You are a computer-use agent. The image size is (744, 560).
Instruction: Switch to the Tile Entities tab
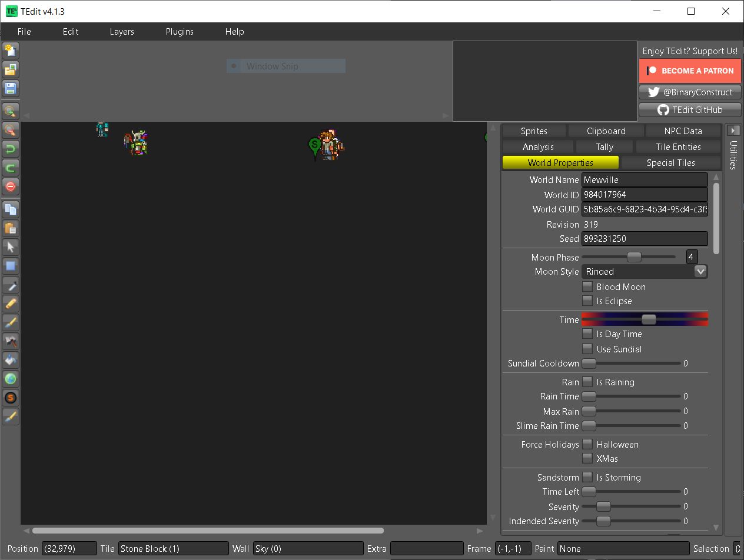pos(678,147)
